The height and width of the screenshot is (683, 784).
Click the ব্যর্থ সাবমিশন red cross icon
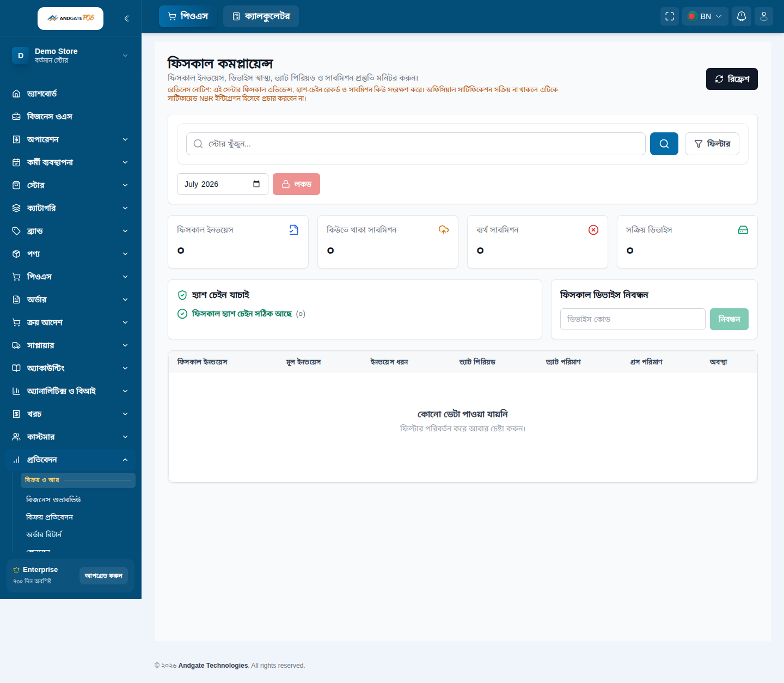coord(593,230)
